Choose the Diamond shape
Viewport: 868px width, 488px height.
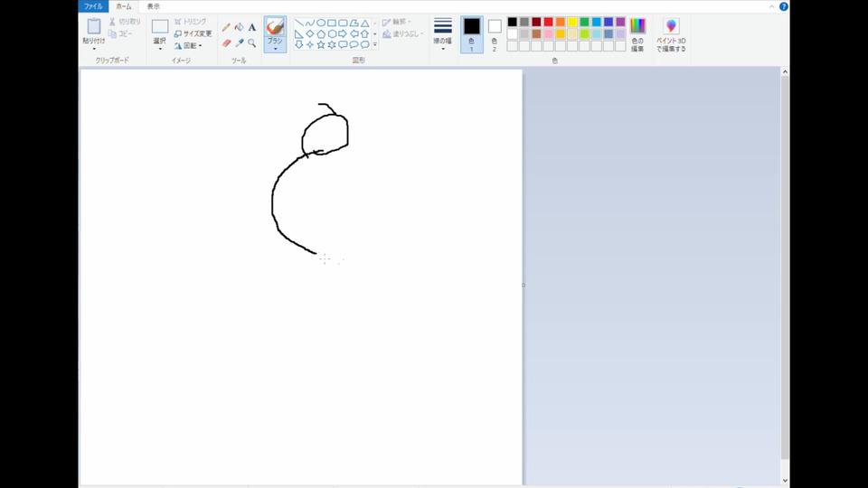(x=310, y=33)
